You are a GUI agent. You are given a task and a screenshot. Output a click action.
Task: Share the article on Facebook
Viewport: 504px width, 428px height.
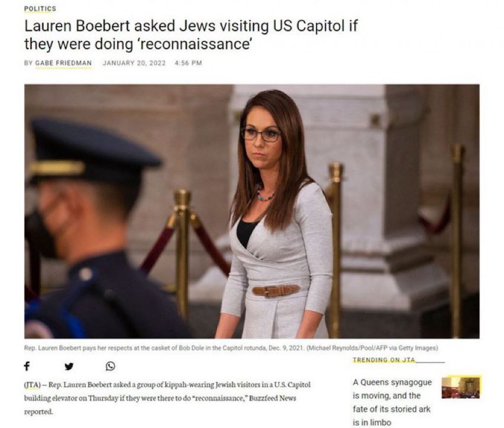point(27,366)
